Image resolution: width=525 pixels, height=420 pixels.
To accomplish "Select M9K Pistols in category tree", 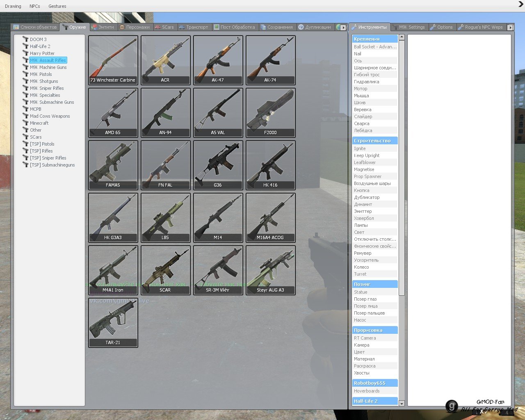I will coord(41,74).
